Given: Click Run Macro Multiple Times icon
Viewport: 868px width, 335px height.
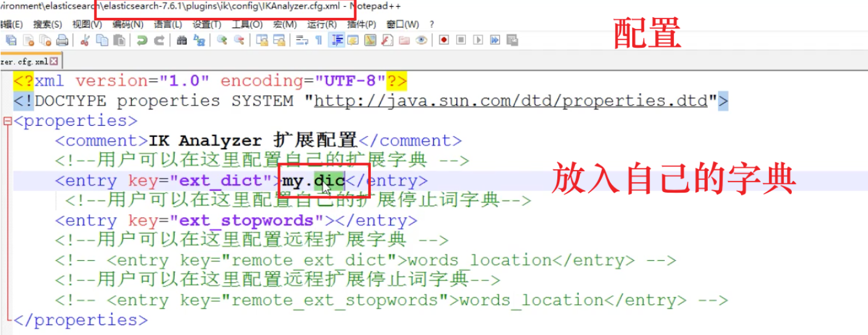Looking at the screenshot, I should point(495,40).
